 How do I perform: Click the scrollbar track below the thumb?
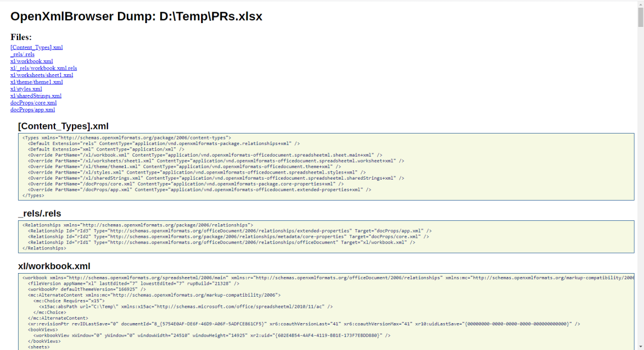tap(640, 165)
